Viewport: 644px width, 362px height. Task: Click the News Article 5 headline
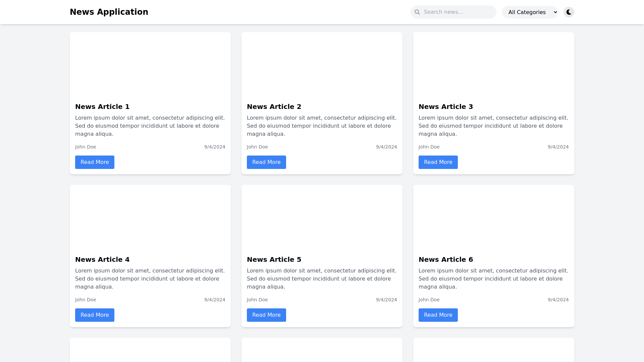(x=274, y=259)
